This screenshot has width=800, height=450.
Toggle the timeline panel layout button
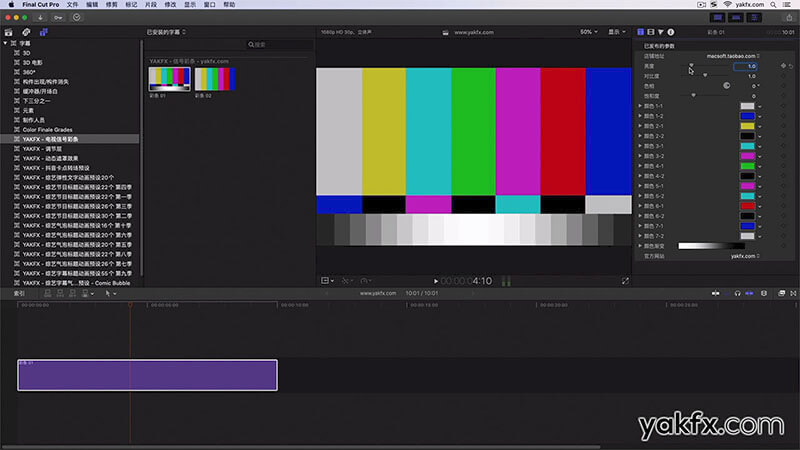[736, 17]
